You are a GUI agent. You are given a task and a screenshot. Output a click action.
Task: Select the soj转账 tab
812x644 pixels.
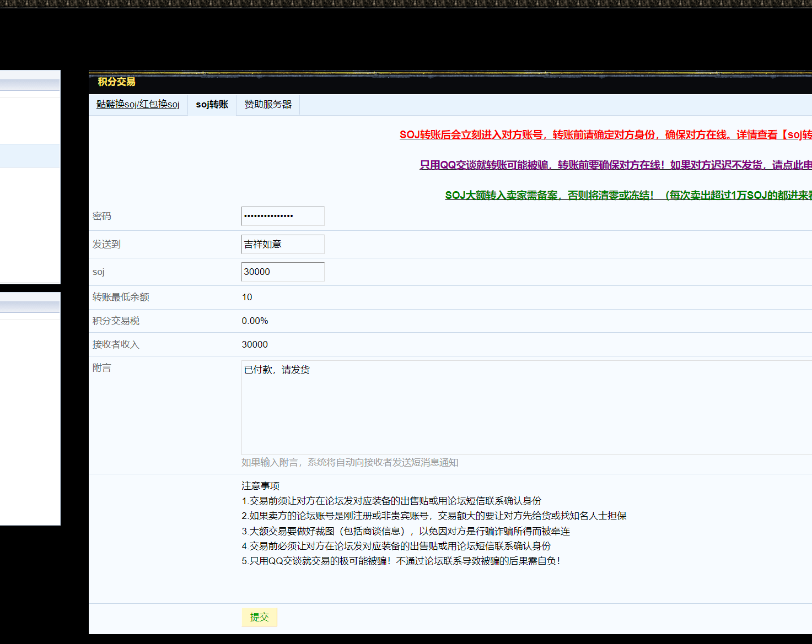point(212,104)
